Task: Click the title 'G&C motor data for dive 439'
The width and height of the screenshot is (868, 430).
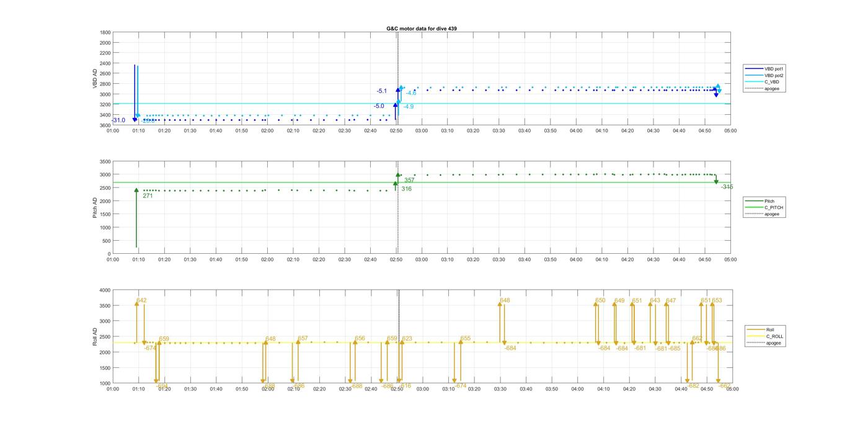Action: click(x=422, y=29)
